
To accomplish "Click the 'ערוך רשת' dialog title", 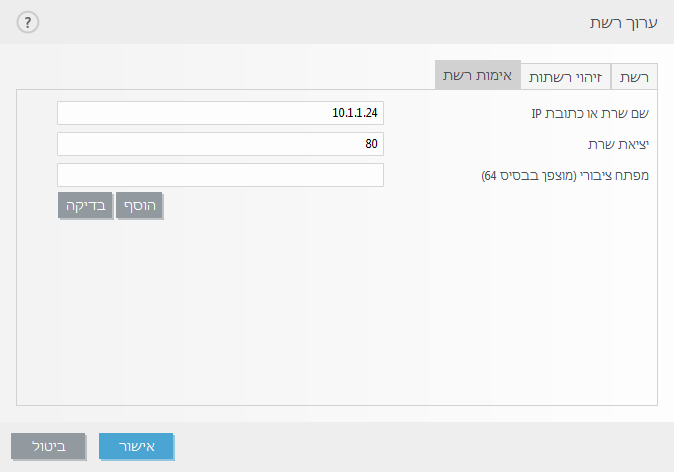I will pyautogui.click(x=623, y=23).
